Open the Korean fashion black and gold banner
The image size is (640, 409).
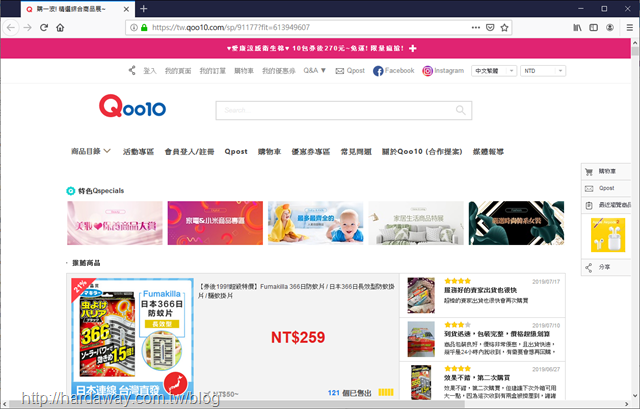[x=516, y=223]
